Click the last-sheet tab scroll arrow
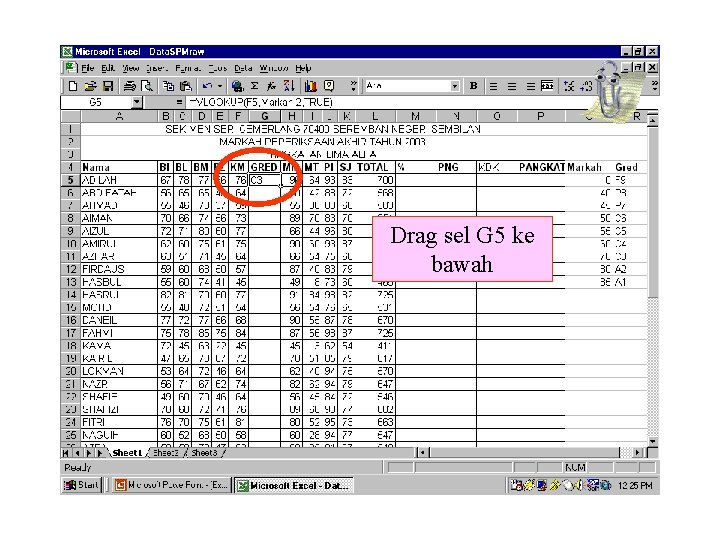Image resolution: width=720 pixels, height=540 pixels. [x=99, y=453]
